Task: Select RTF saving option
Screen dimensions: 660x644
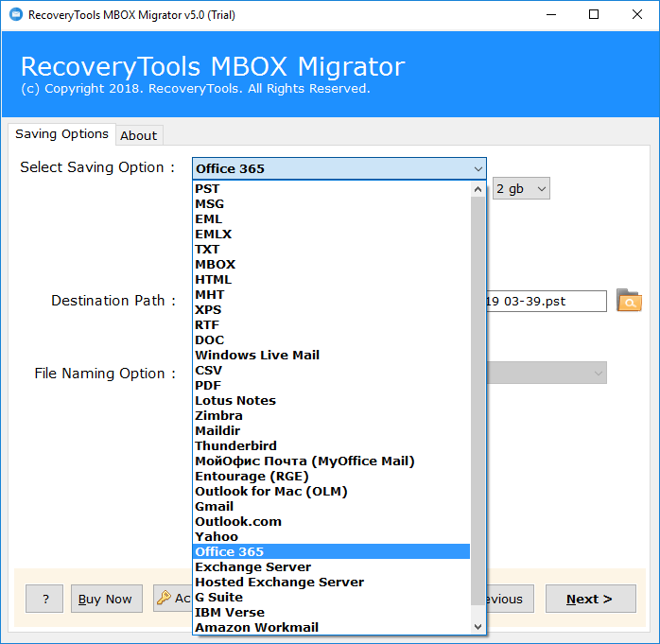Action: (x=331, y=325)
